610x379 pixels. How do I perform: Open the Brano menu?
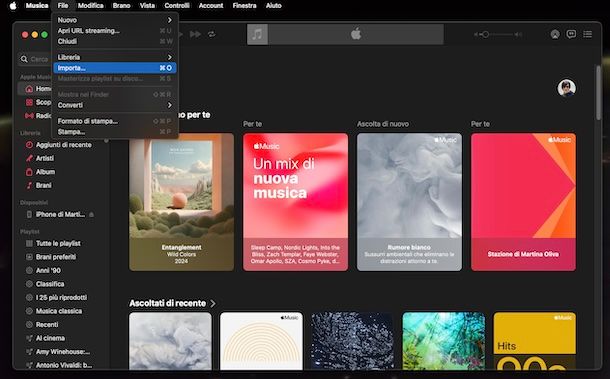[x=121, y=6]
